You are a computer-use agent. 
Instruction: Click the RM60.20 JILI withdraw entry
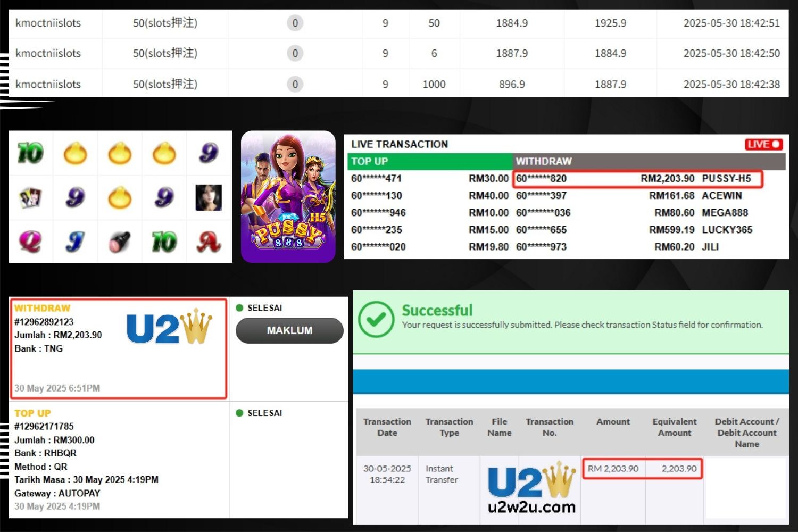tap(617, 247)
